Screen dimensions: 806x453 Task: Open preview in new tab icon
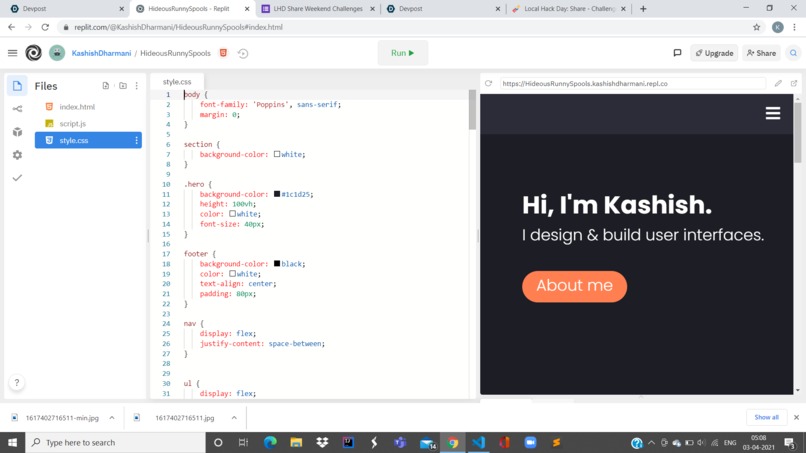[794, 83]
